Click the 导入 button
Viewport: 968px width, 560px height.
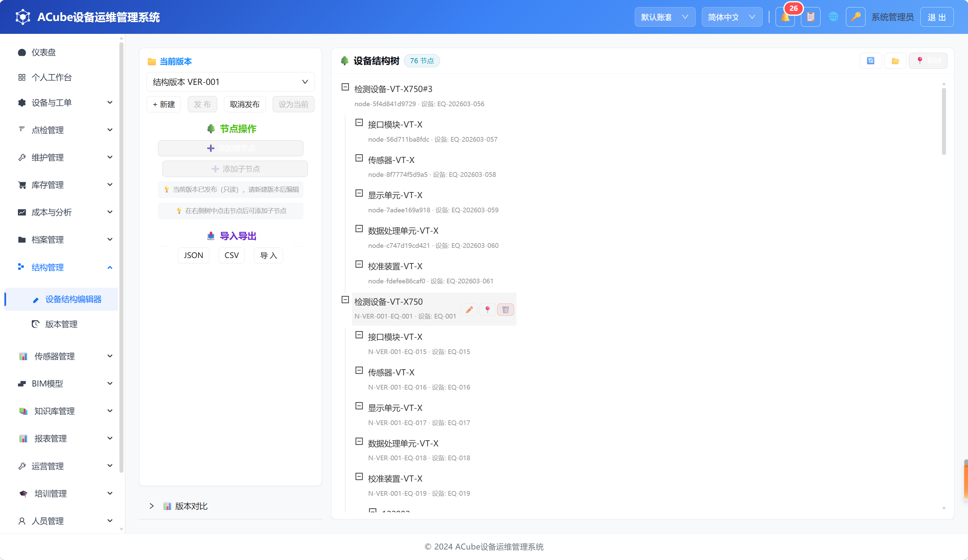(x=269, y=255)
